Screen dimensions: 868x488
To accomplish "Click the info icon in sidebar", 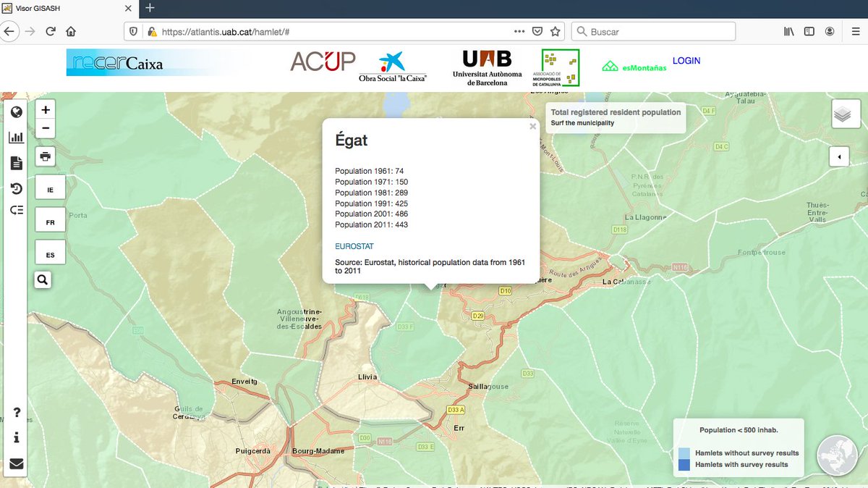I will [x=17, y=438].
